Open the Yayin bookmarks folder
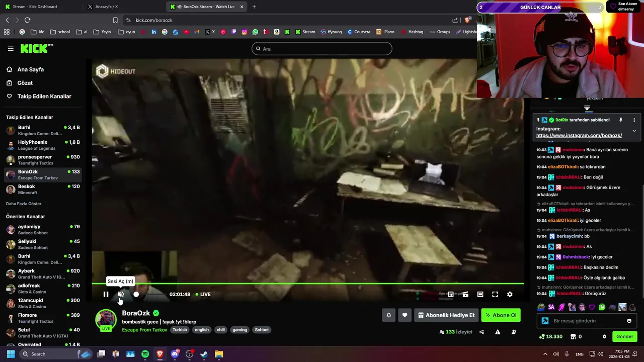The height and width of the screenshot is (362, 644). click(102, 32)
